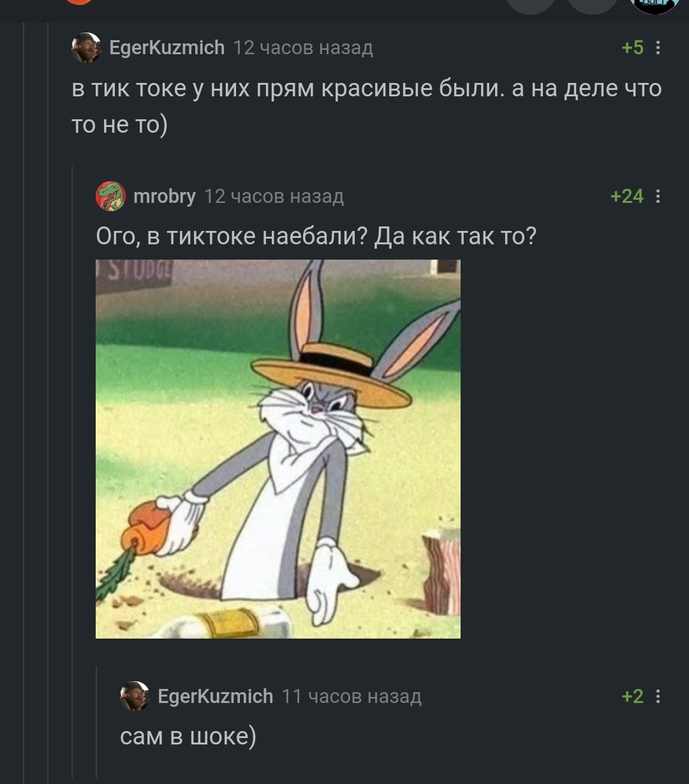Open the Bugs Bunny image

[x=278, y=448]
